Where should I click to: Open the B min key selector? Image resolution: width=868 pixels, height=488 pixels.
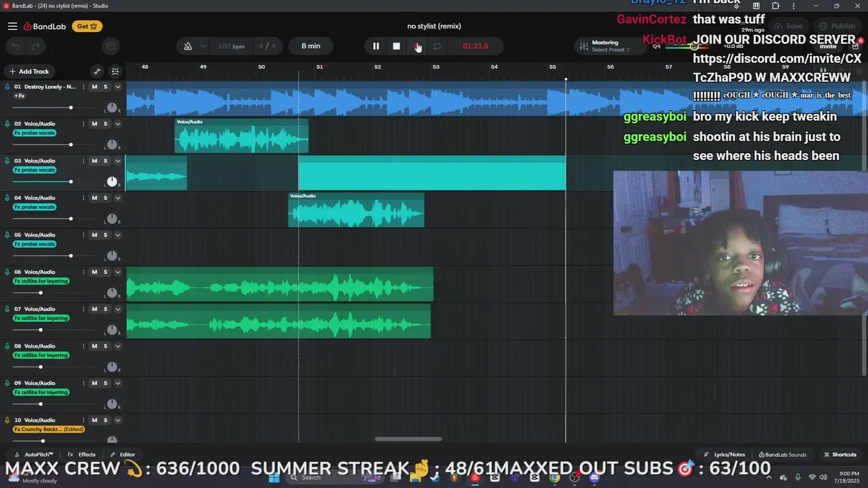[311, 46]
